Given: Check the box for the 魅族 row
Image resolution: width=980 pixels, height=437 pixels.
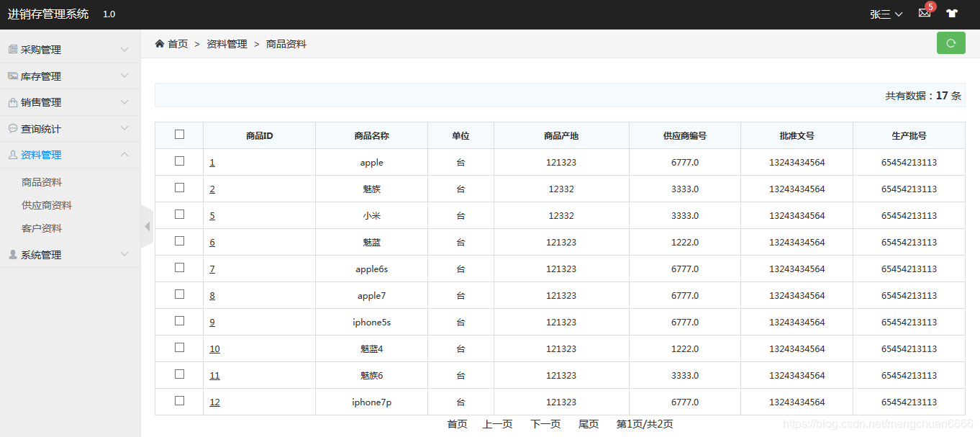Looking at the screenshot, I should coord(179,188).
